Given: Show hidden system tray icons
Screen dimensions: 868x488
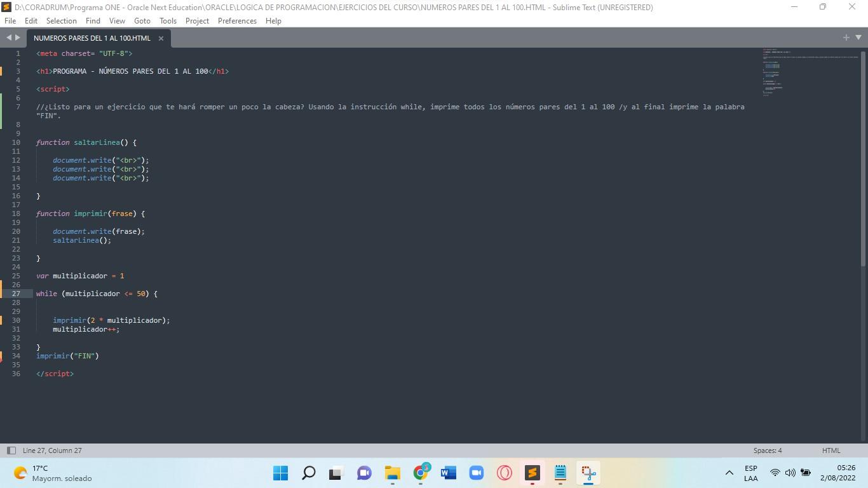Looking at the screenshot, I should coord(729,473).
